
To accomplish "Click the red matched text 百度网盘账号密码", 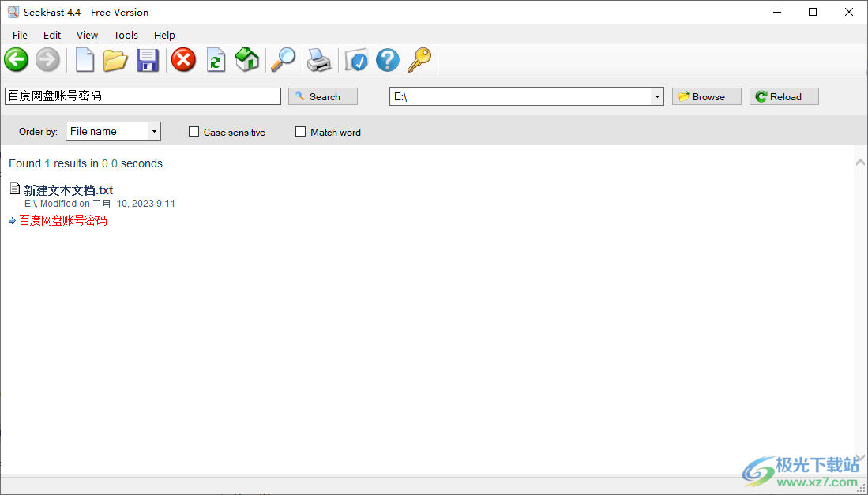I will [x=63, y=221].
